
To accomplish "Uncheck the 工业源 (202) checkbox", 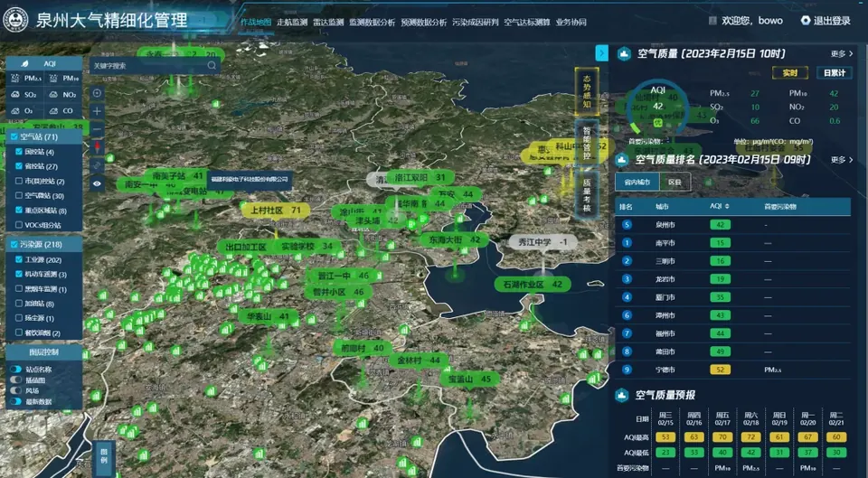I will [19, 259].
